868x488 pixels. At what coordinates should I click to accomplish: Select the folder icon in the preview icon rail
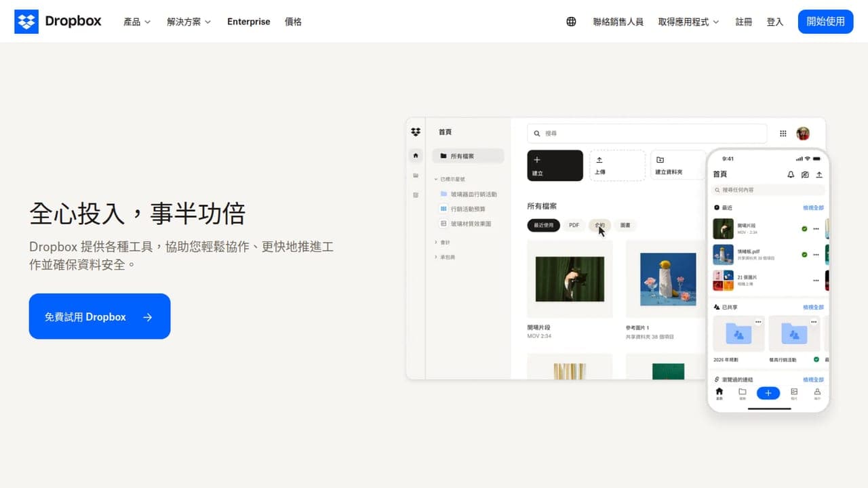[416, 176]
